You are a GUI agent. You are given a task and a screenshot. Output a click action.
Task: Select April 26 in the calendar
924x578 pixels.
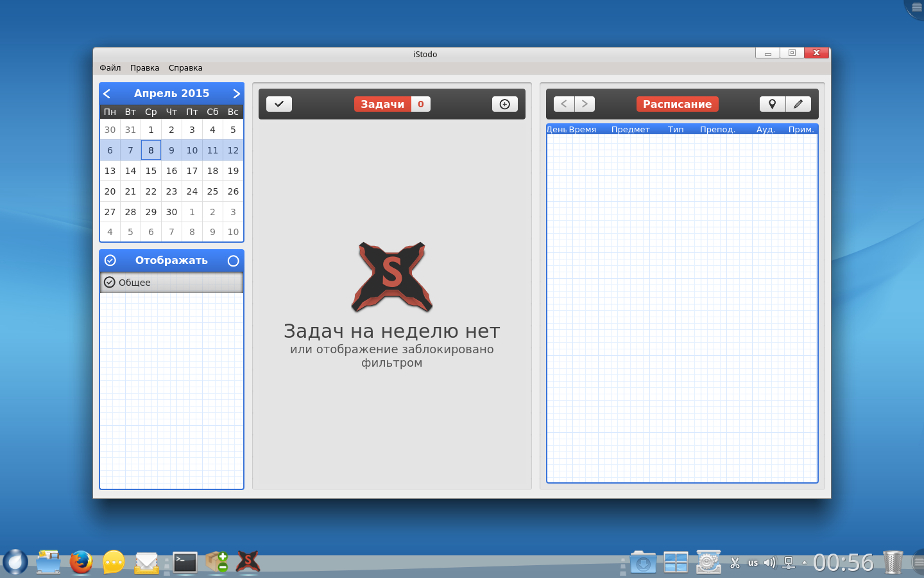pos(233,191)
